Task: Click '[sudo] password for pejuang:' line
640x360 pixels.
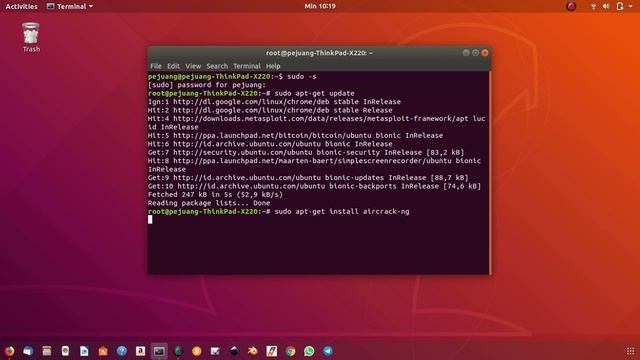Action: coord(207,85)
